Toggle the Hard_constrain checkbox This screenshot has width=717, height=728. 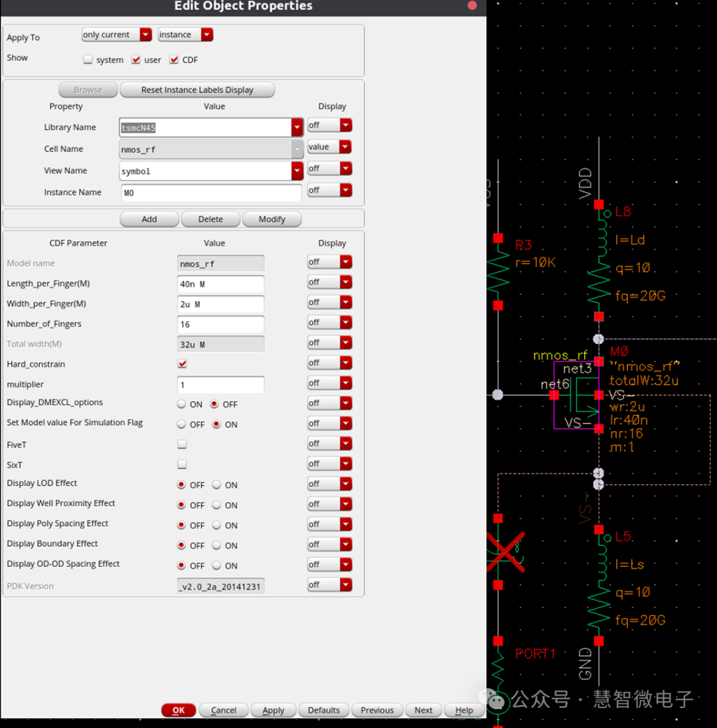[x=183, y=364]
